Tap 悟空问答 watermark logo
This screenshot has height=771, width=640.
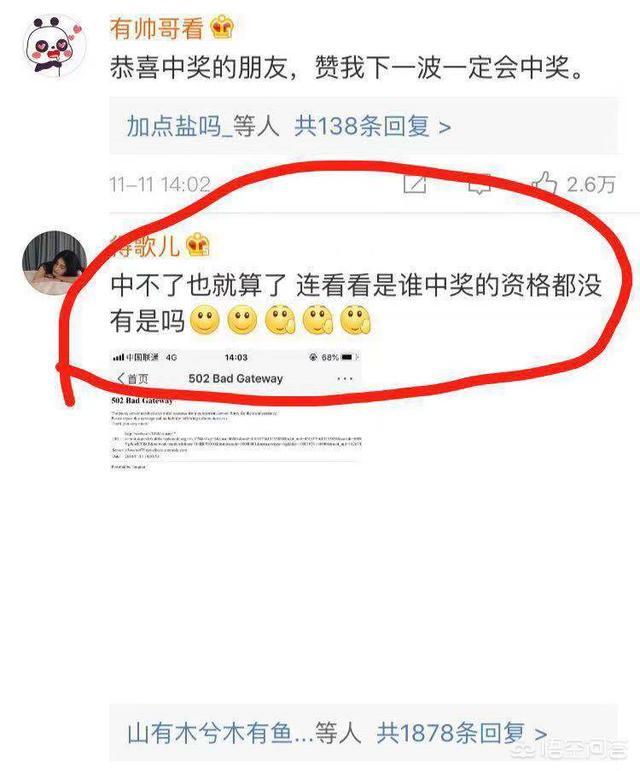click(x=569, y=750)
